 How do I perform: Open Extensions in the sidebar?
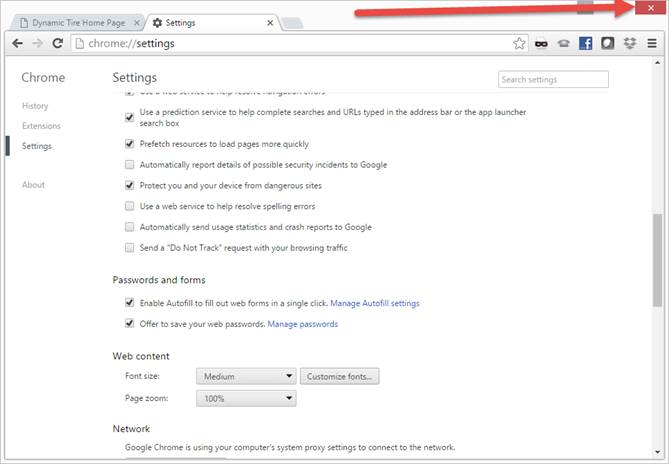click(x=41, y=126)
